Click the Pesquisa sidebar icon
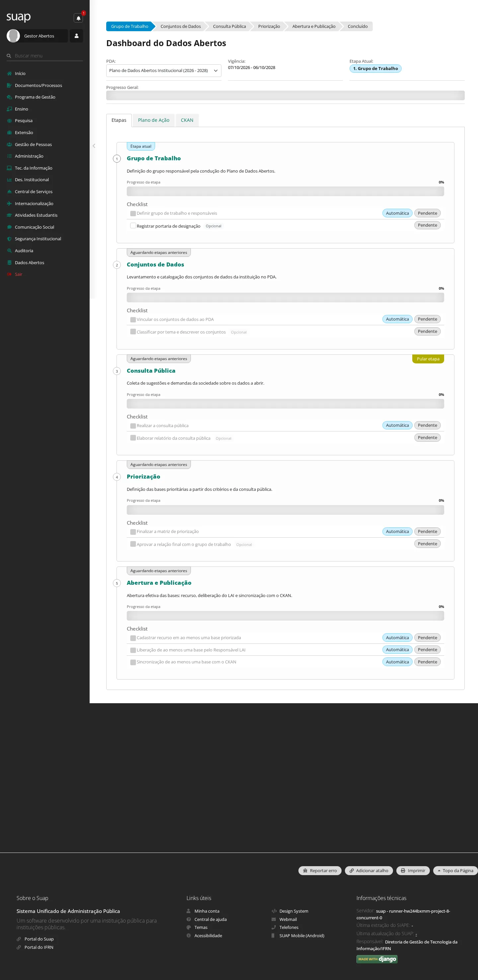 9,120
